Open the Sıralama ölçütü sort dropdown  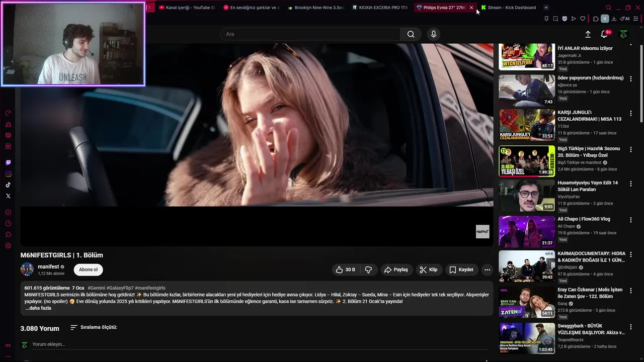[x=94, y=327]
